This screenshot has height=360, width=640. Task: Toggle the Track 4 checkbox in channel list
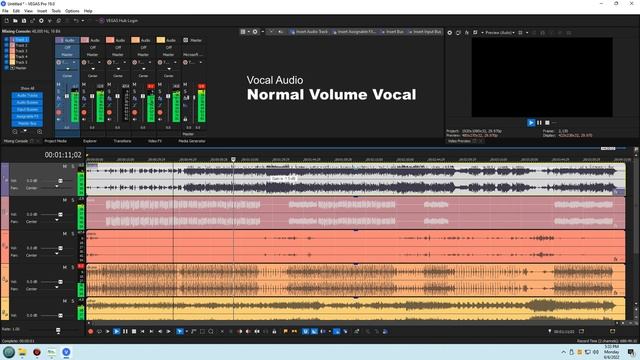[6, 57]
